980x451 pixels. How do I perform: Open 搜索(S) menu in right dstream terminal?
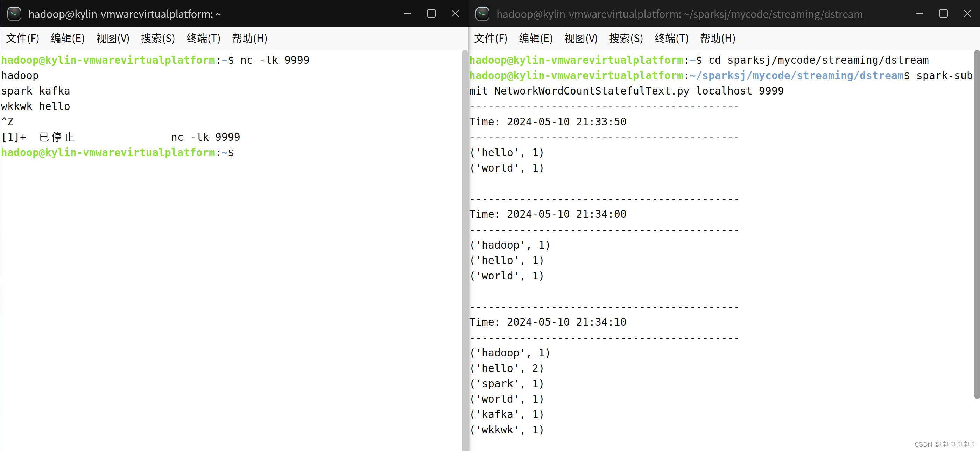coord(626,38)
